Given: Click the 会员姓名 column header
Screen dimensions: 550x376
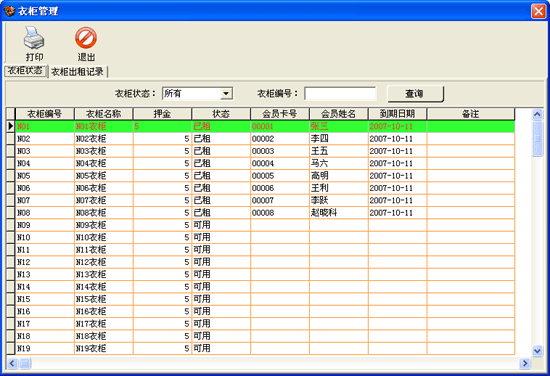Looking at the screenshot, I should point(338,114).
